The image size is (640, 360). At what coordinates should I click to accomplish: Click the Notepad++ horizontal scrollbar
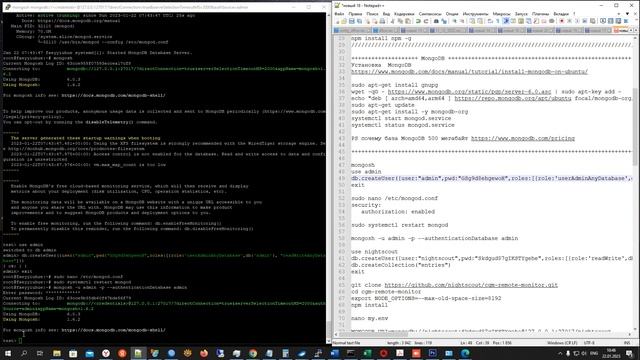click(373, 335)
